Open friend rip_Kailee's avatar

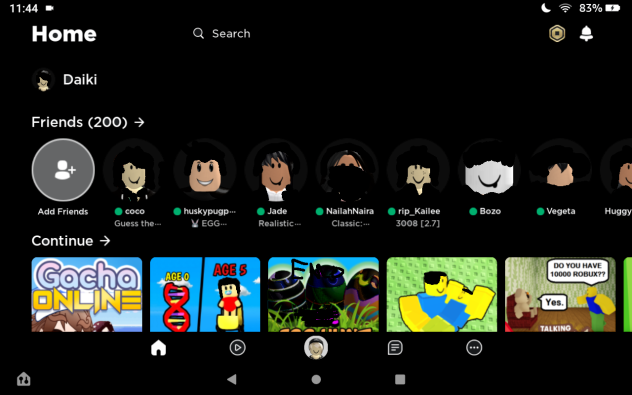pyautogui.click(x=418, y=170)
